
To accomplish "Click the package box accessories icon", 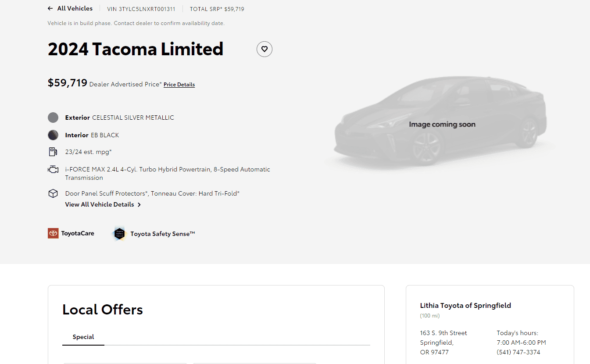I will 53,193.
